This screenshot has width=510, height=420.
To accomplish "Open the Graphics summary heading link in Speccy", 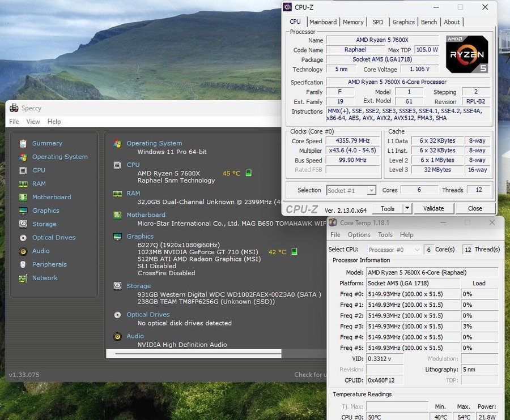I will (140, 237).
